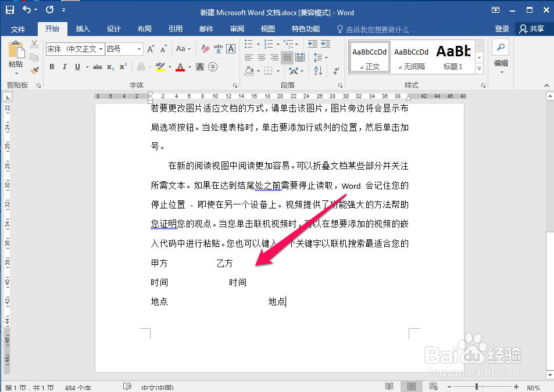The height and width of the screenshot is (392, 554).
Task: Switch to the 视图 ribbon tab
Action: click(267, 28)
